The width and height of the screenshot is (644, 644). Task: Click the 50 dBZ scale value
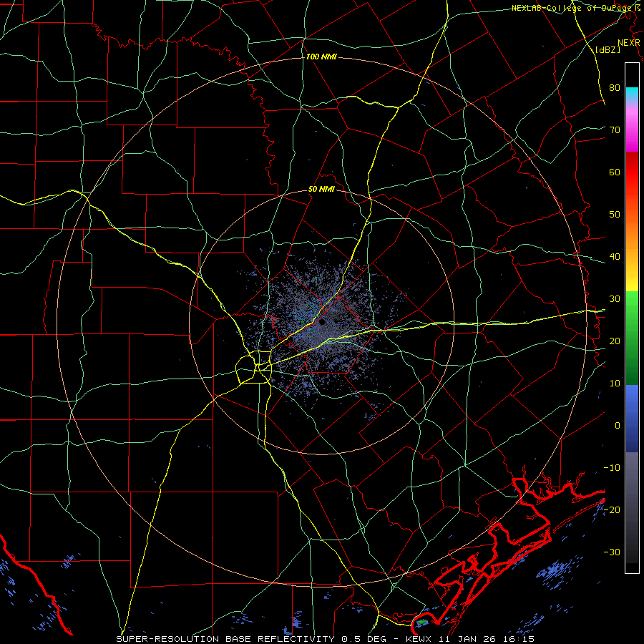tap(615, 215)
